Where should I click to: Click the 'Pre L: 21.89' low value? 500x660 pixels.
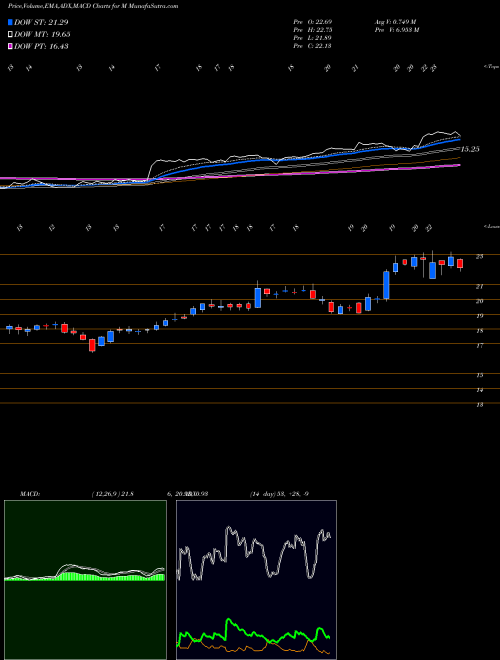pos(313,38)
